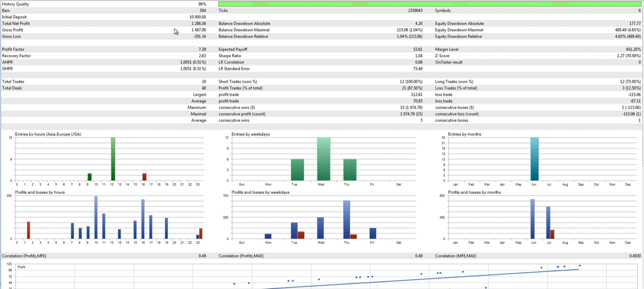The height and width of the screenshot is (289, 644).
Task: Select the Gross Profit value 1 487.90
Action: 199,30
